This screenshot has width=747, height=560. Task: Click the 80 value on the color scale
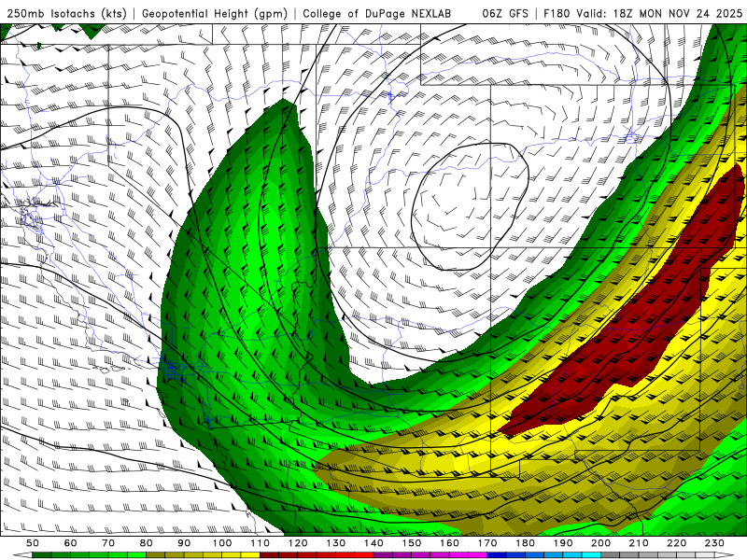(x=147, y=543)
